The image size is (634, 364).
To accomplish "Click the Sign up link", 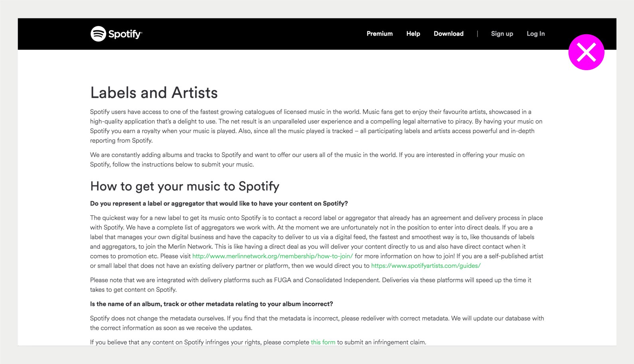I will (x=502, y=34).
